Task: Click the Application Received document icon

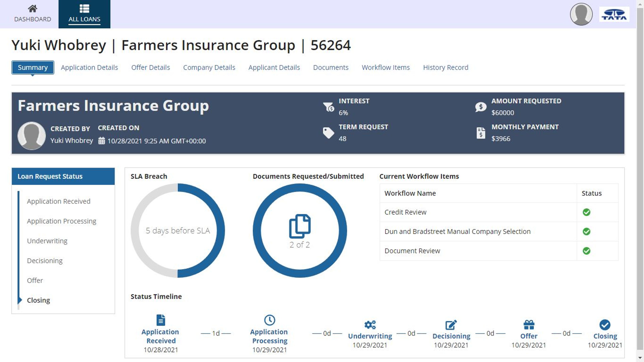Action: pyautogui.click(x=161, y=320)
